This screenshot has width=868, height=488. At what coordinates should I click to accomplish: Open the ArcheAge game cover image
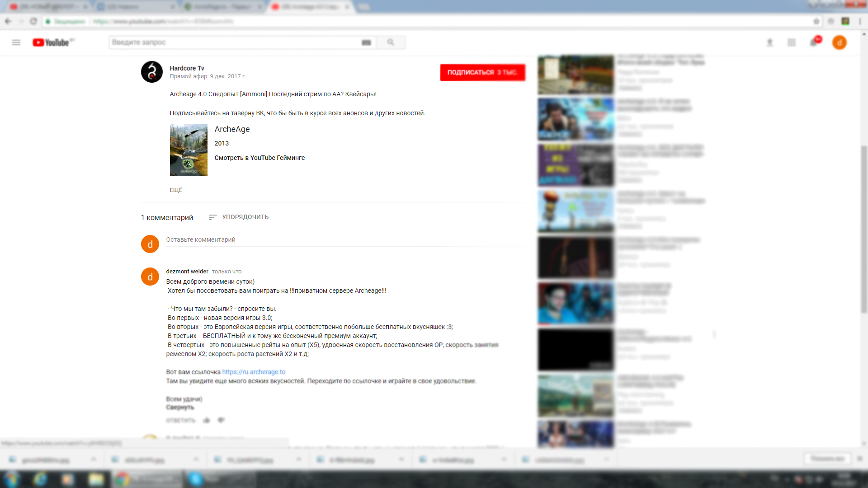pyautogui.click(x=189, y=150)
